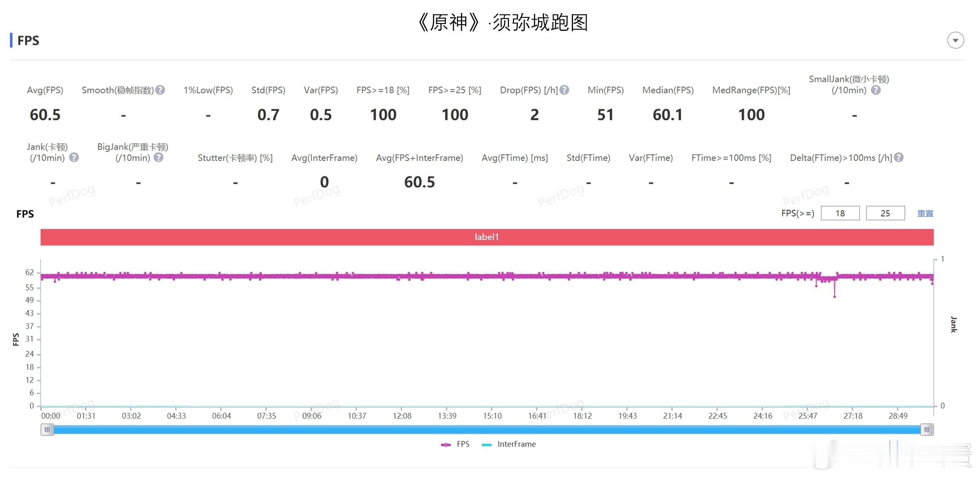Click the Std(FTime) label
The image size is (980, 479).
pos(588,158)
